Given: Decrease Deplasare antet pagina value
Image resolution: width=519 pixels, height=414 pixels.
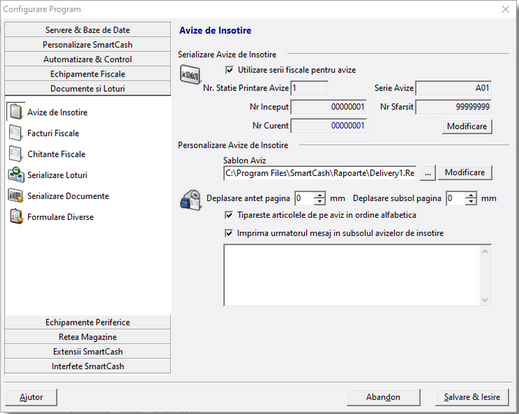Looking at the screenshot, I should pyautogui.click(x=320, y=201).
